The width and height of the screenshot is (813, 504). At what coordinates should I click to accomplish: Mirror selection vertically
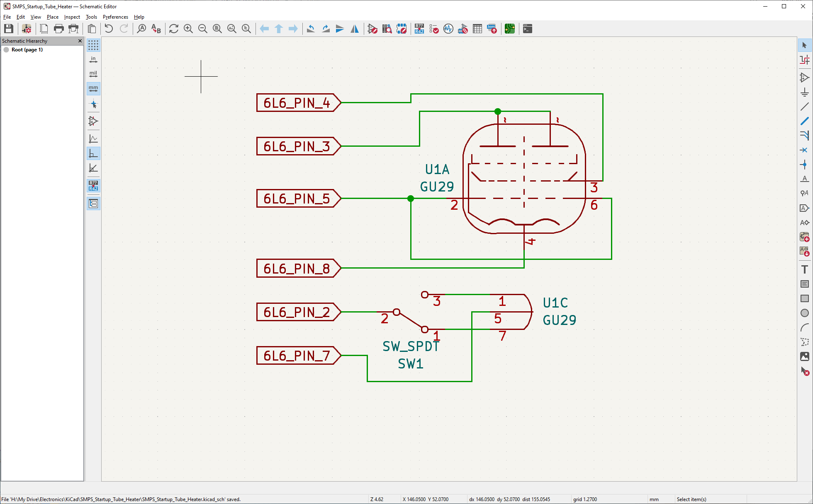tap(340, 29)
